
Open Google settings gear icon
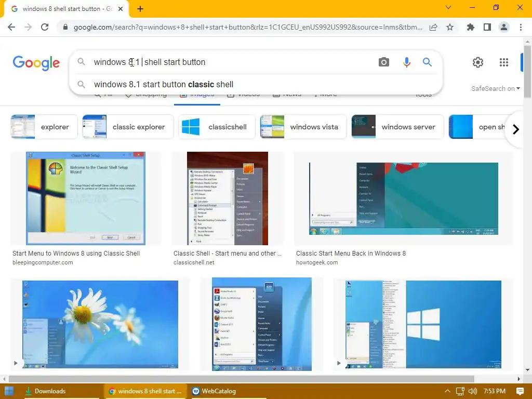478,62
